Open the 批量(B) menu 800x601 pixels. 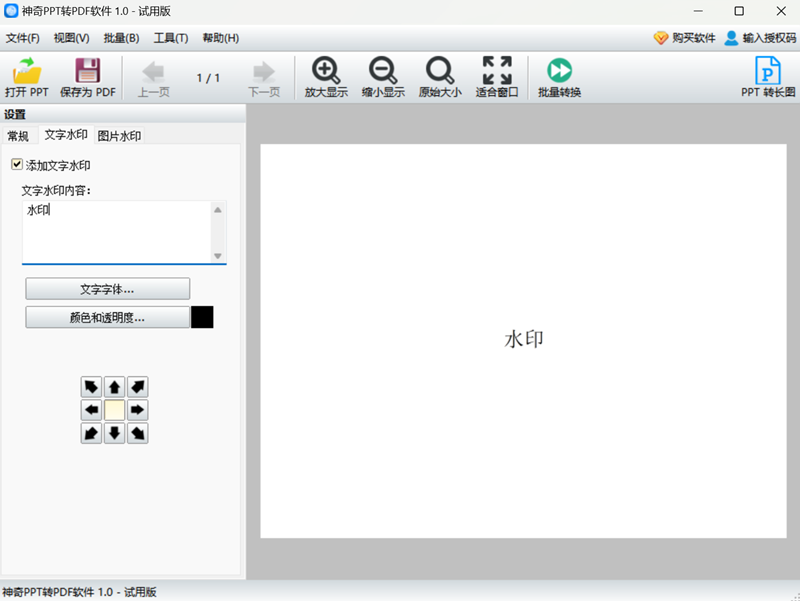coord(121,38)
